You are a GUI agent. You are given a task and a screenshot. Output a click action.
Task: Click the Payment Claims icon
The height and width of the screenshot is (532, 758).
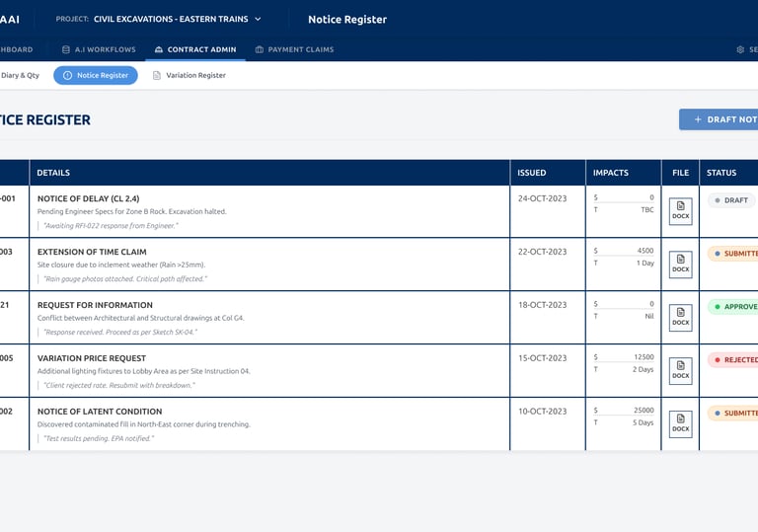(260, 49)
